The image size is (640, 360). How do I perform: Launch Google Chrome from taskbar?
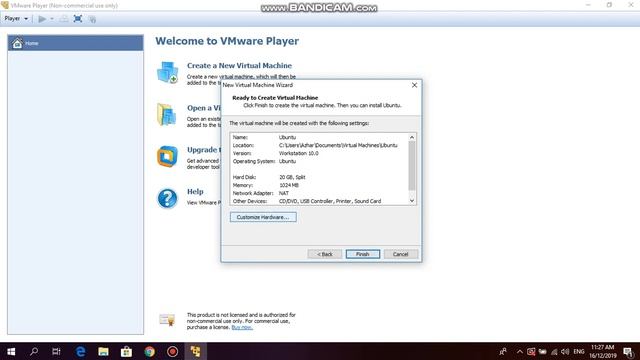click(149, 351)
